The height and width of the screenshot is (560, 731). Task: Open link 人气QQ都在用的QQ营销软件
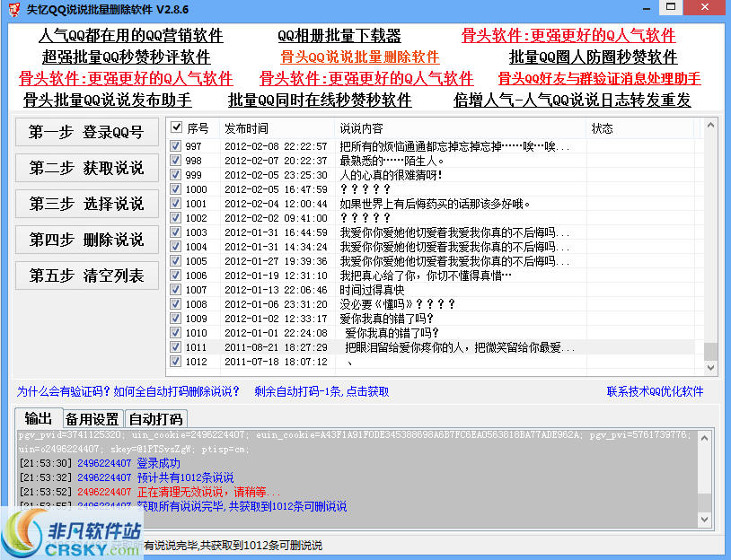click(x=131, y=36)
